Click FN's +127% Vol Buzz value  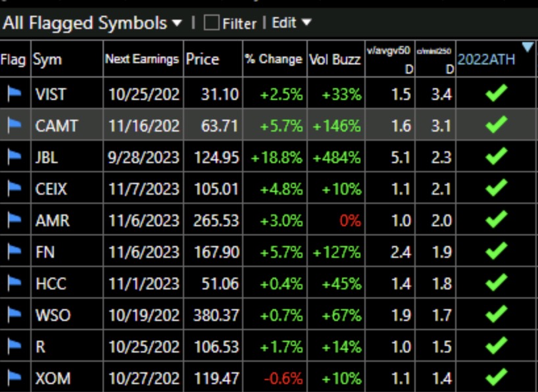337,253
